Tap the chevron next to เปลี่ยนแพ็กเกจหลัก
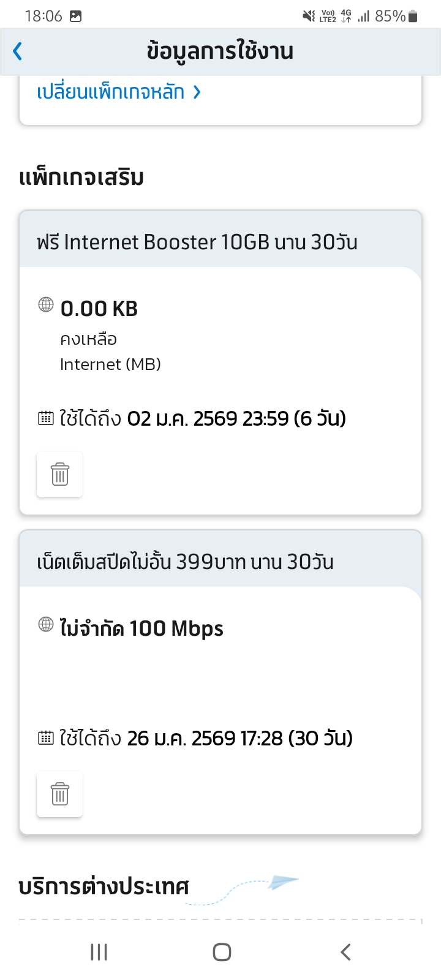 pos(197,92)
